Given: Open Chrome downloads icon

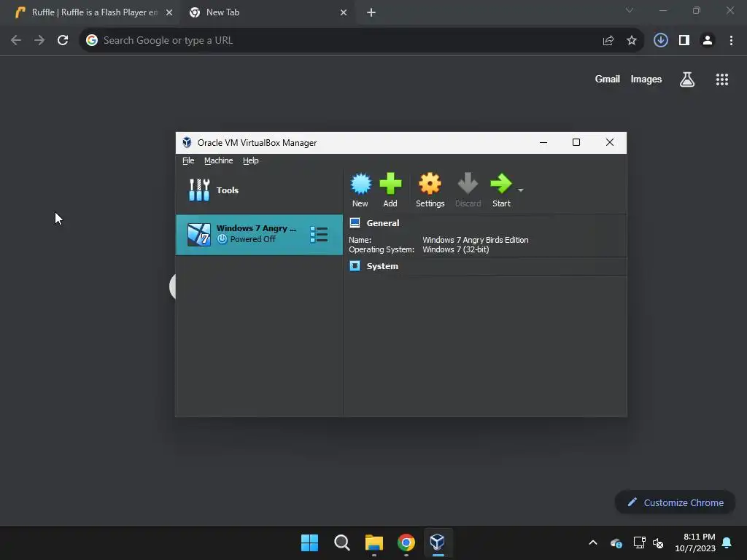Looking at the screenshot, I should coord(660,41).
